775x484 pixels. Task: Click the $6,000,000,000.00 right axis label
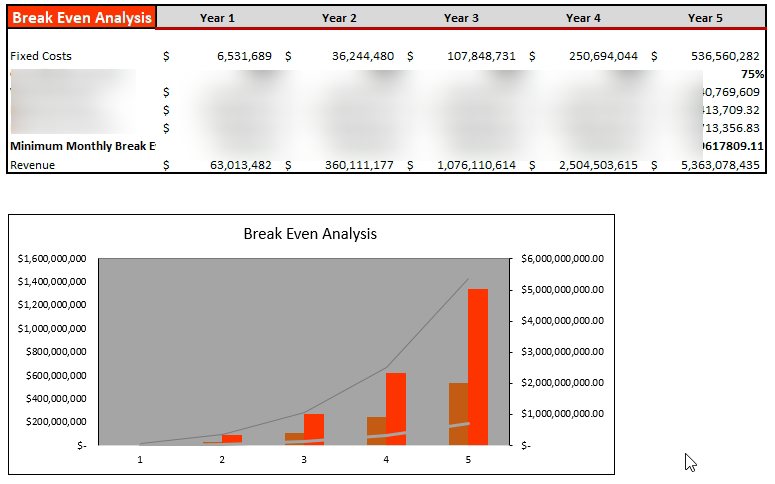point(562,259)
